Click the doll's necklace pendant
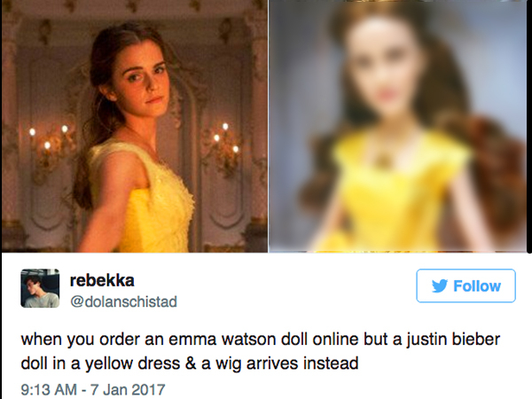532x399 pixels. (x=384, y=158)
